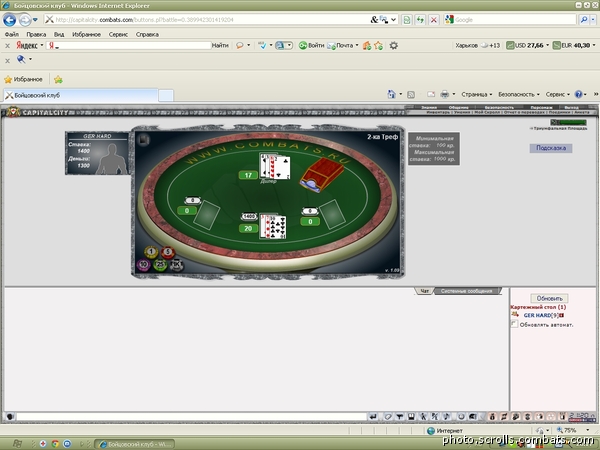Click the browser Forward arrow
Screen dimensions: 600x450
tap(24, 20)
